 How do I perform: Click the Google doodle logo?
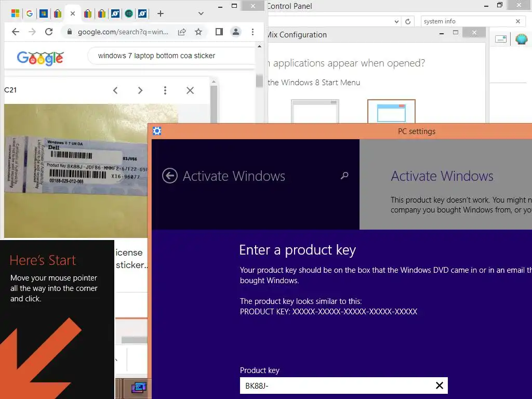point(40,58)
